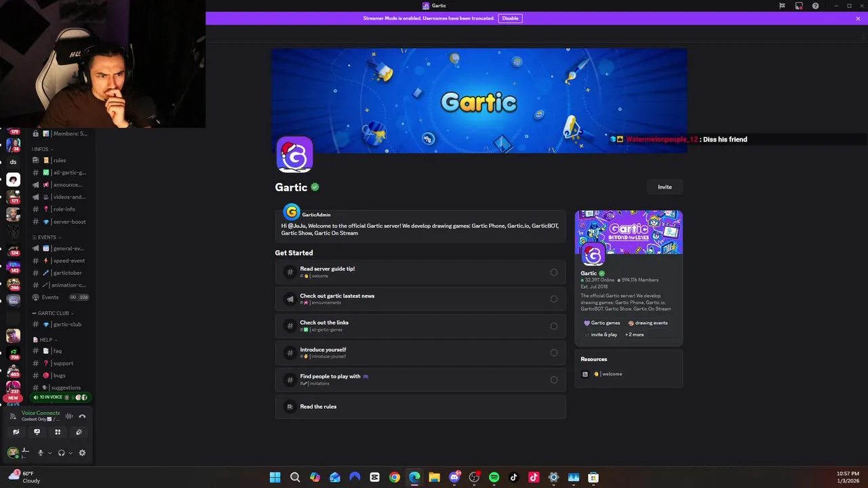Mark 'Check out the links' circle
Screen dimensions: 868x488
554,326
